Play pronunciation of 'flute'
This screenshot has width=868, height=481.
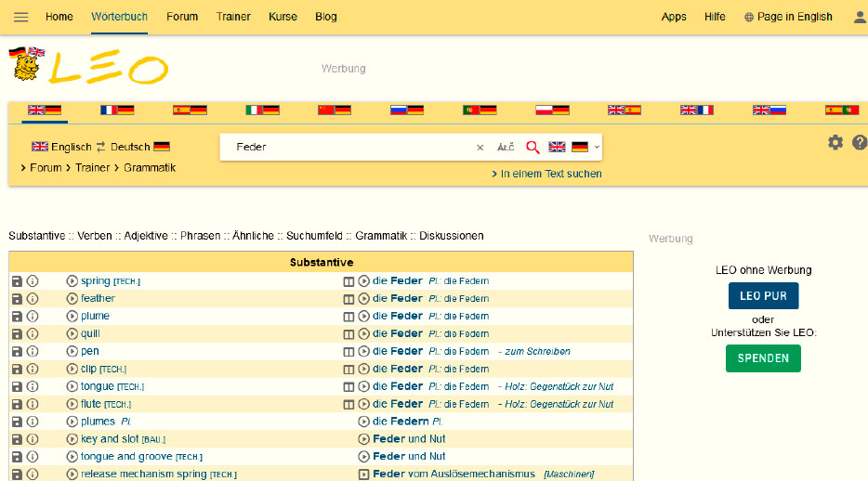(x=72, y=404)
